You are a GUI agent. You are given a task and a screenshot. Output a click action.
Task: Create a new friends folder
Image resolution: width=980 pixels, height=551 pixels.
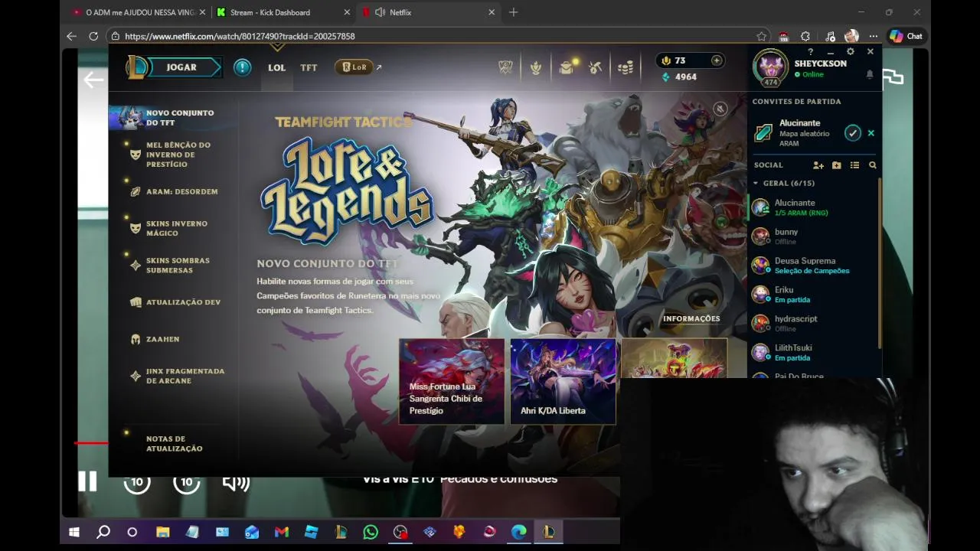pyautogui.click(x=837, y=165)
